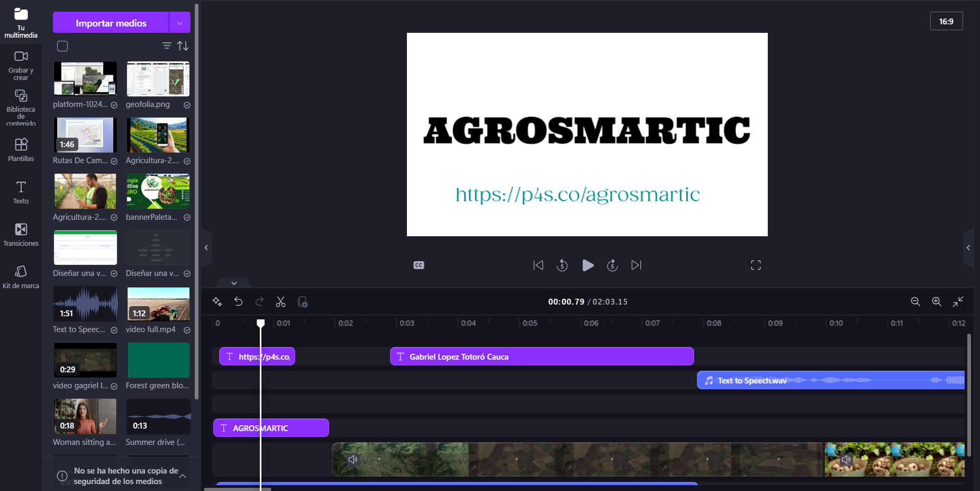Toggle closed captions CC button
Screen dimensions: 980x491
(419, 265)
